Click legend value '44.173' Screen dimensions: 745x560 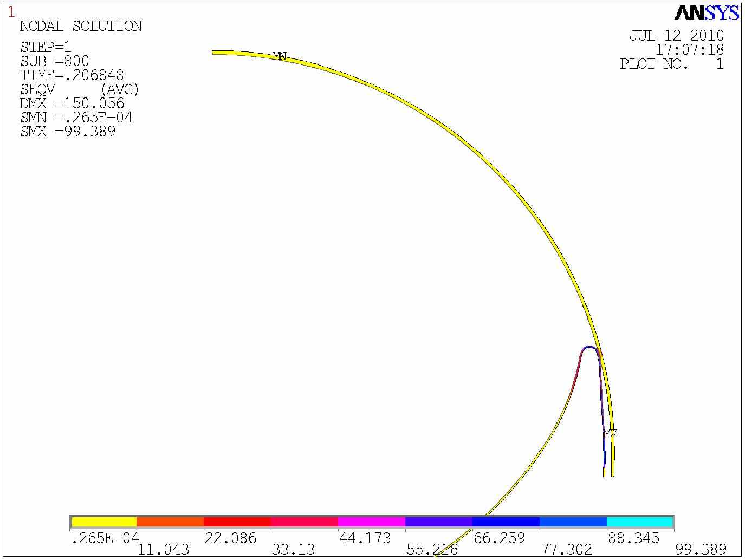(365, 538)
